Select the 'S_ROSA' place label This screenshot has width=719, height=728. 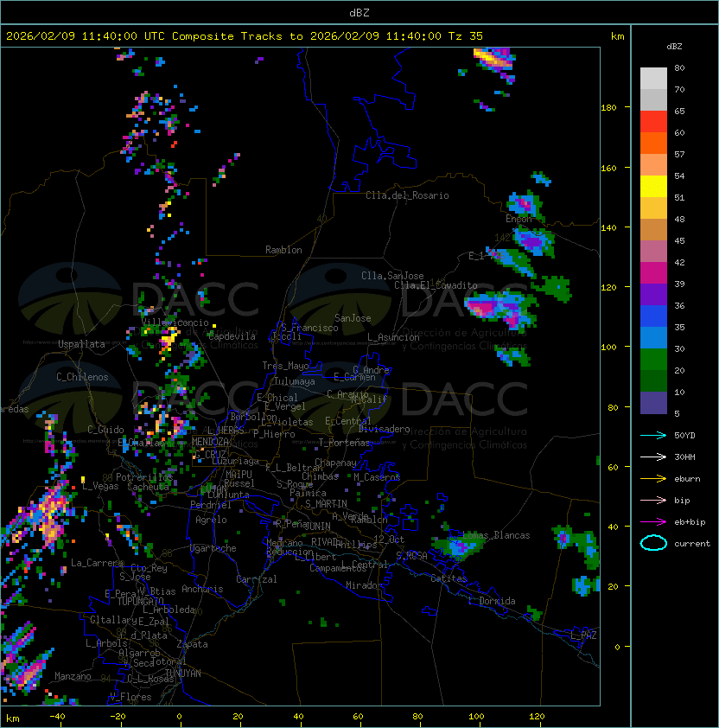pyautogui.click(x=411, y=556)
